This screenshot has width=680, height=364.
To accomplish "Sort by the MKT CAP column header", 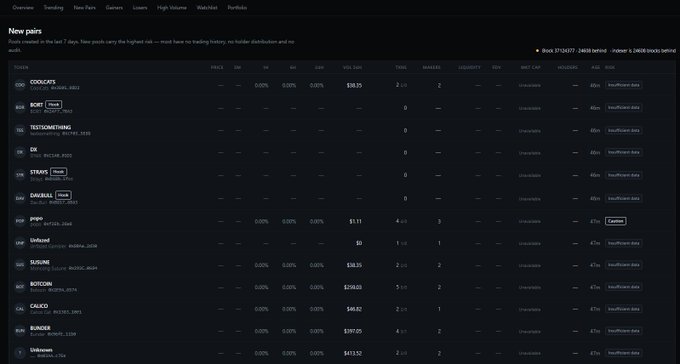I will coord(531,68).
